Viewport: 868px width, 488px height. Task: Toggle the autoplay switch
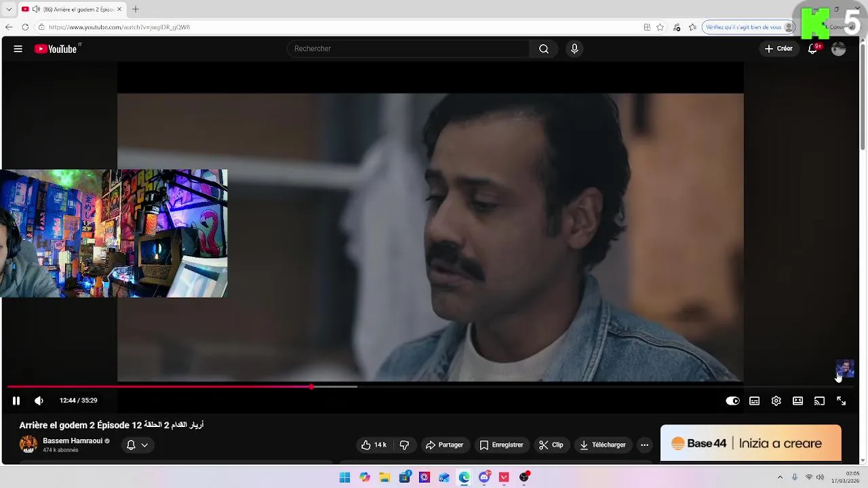pos(732,401)
